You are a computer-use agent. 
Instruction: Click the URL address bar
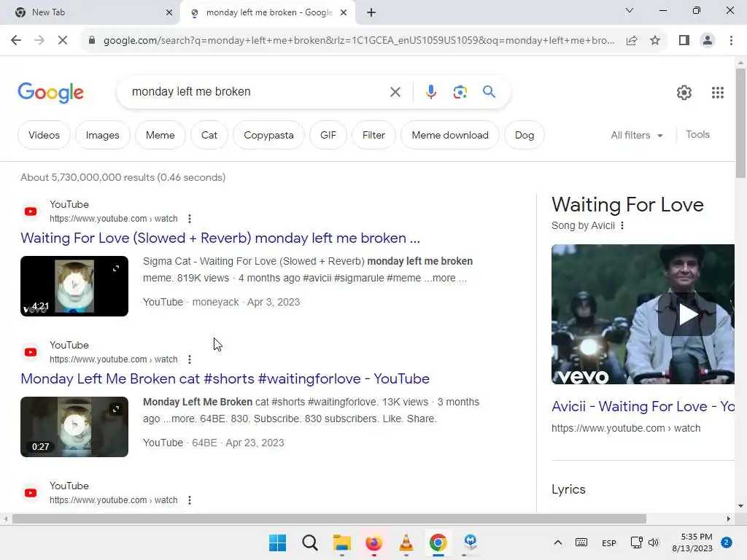359,41
